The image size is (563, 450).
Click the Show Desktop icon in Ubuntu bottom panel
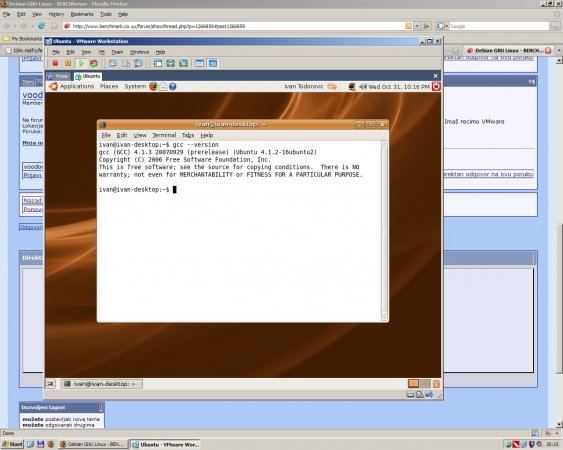(x=51, y=384)
